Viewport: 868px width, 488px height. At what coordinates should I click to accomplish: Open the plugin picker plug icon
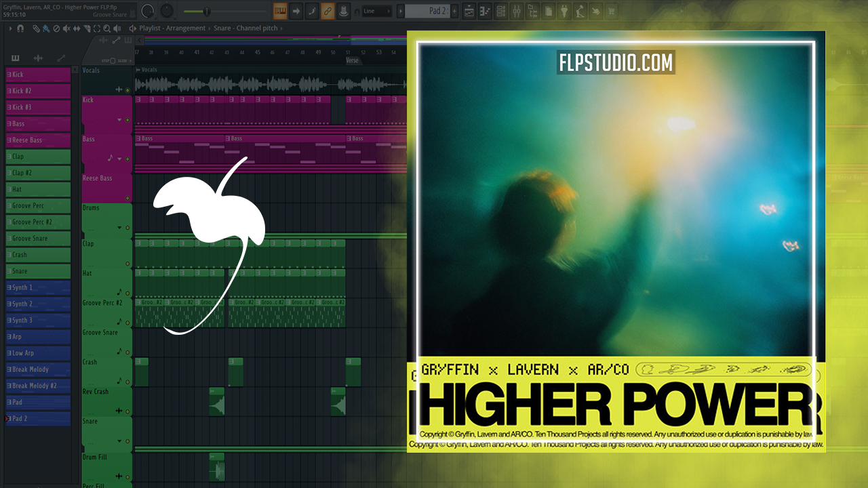pos(564,11)
